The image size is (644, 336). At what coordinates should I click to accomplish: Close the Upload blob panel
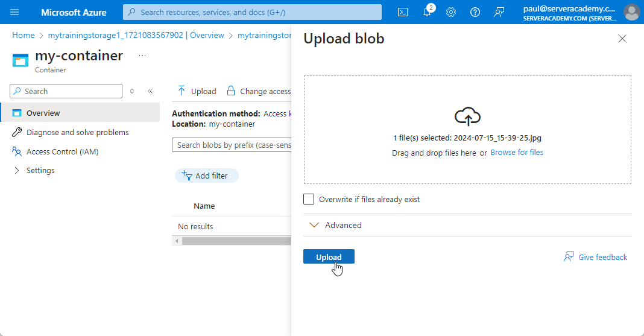pos(622,39)
